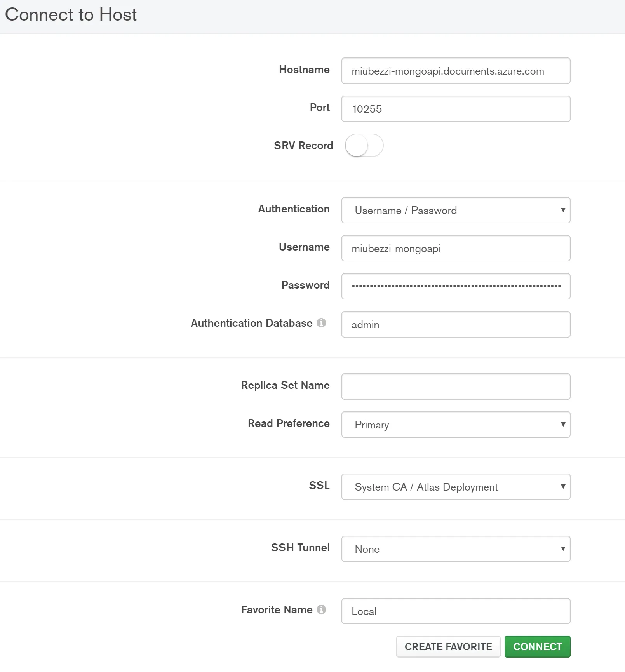Click the Password field
The width and height of the screenshot is (625, 672).
tap(455, 286)
